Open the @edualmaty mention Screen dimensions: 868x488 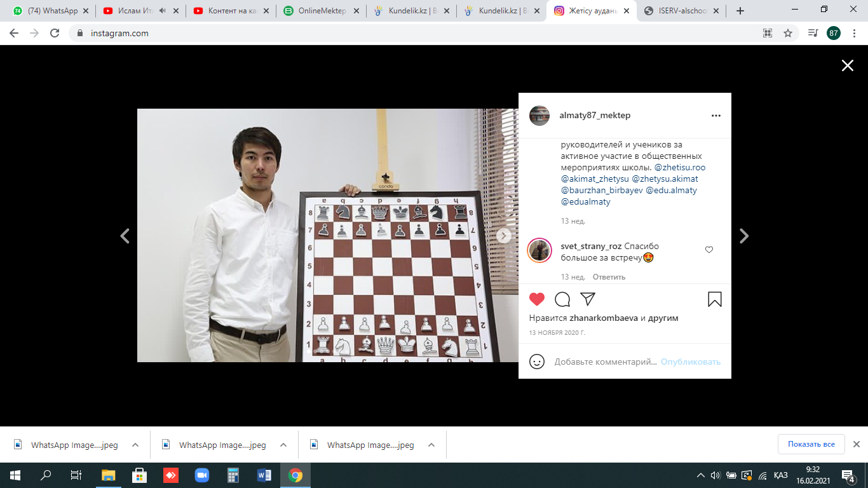pos(586,201)
